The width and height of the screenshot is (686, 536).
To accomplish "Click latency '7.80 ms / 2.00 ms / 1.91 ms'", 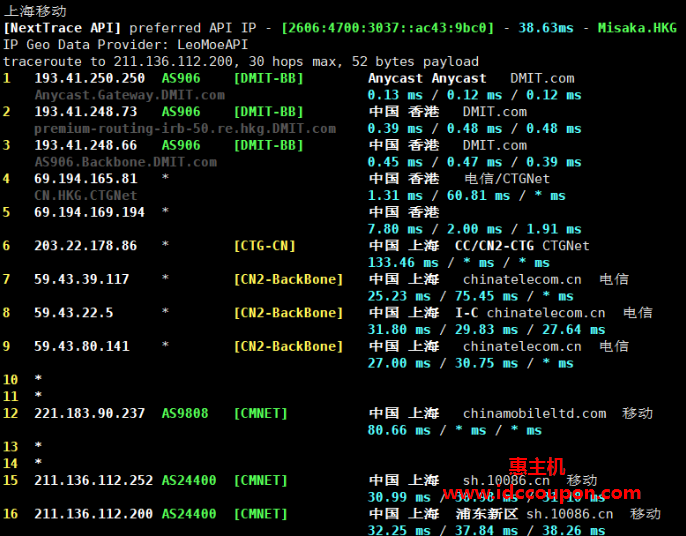I will click(474, 229).
